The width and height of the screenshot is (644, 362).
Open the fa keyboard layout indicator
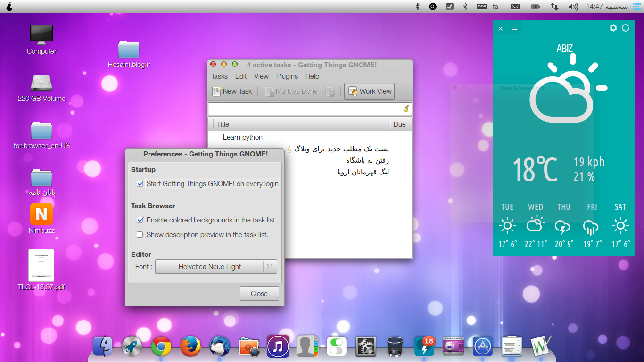tap(495, 7)
